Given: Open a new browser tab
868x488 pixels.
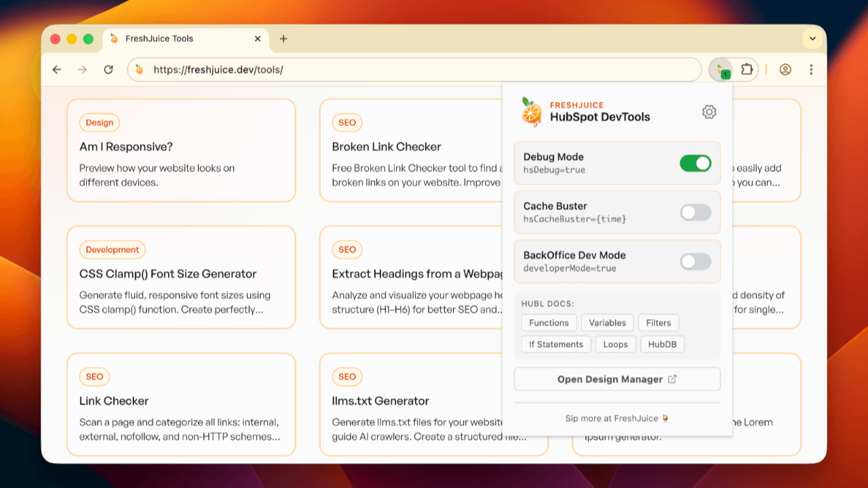Looking at the screenshot, I should (x=283, y=39).
